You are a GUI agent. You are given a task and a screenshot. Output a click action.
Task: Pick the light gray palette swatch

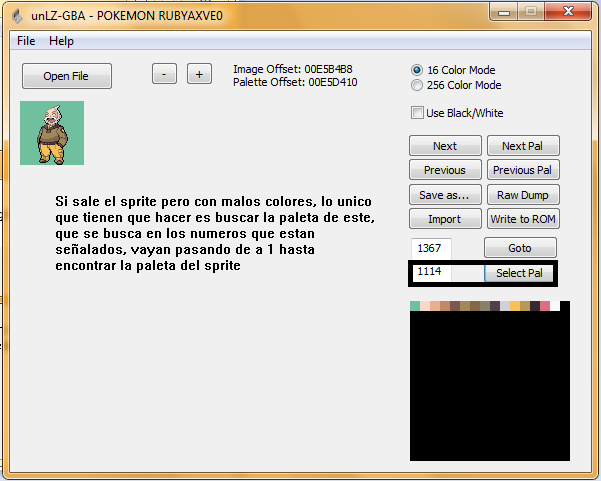(x=505, y=306)
